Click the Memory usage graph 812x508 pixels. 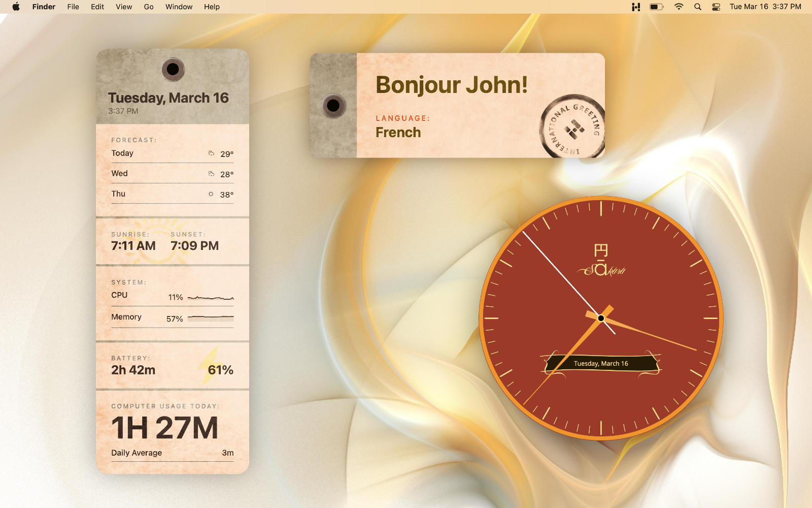(211, 318)
